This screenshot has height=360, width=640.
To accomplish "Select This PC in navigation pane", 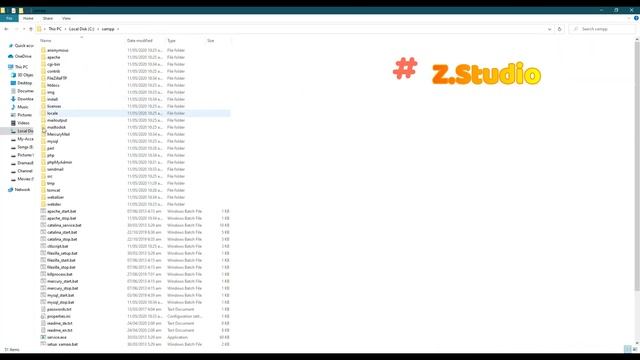I will [19, 67].
